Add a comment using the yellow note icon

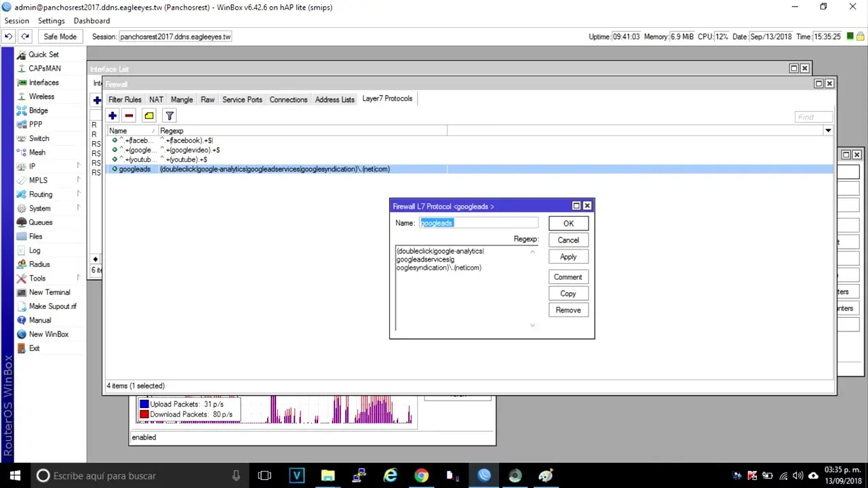[x=149, y=115]
